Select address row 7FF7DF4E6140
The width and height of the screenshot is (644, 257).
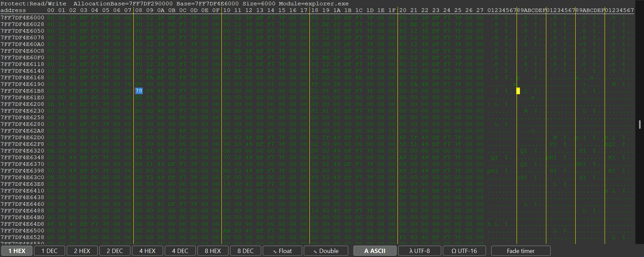[x=22, y=71]
